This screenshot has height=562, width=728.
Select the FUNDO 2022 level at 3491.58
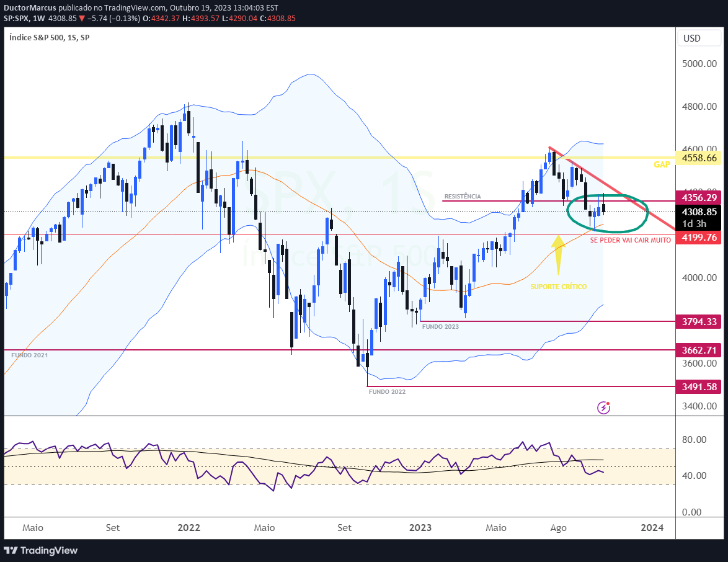[x=698, y=387]
